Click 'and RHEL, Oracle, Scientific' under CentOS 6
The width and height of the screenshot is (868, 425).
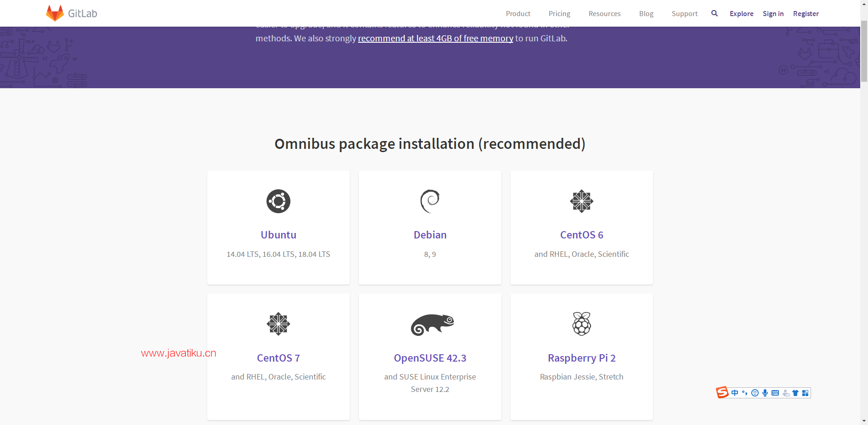(x=582, y=254)
